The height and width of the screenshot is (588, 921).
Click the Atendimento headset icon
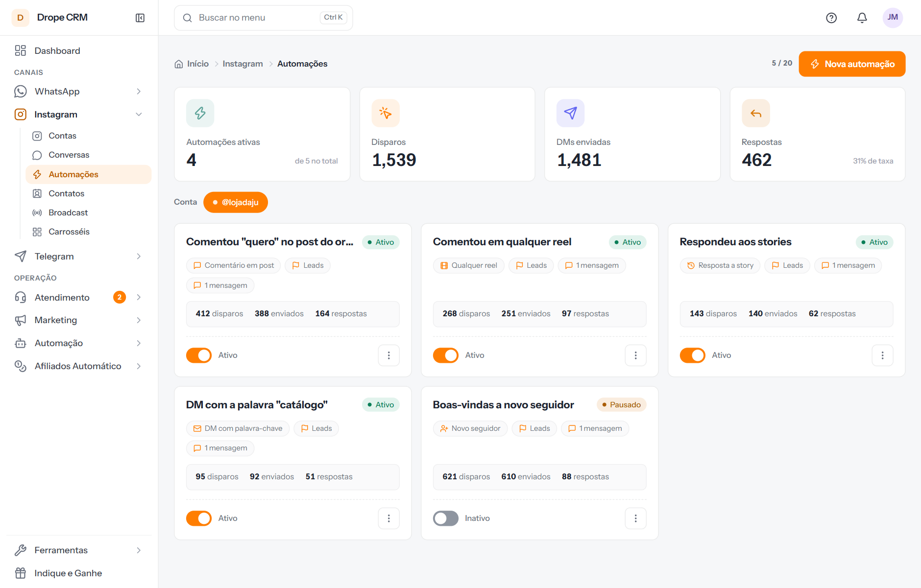[21, 297]
